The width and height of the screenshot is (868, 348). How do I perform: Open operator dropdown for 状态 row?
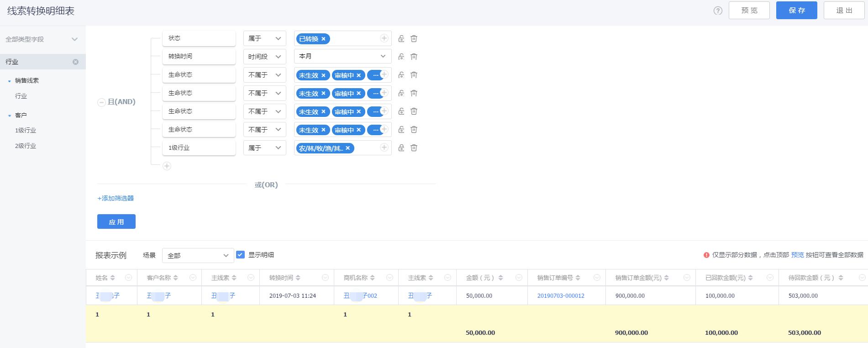coord(265,38)
